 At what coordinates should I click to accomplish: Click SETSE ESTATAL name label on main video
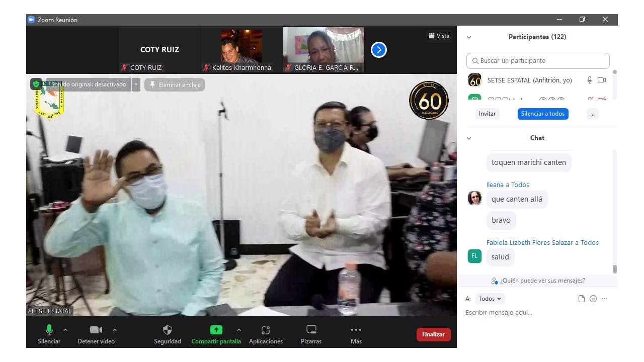[x=50, y=311]
